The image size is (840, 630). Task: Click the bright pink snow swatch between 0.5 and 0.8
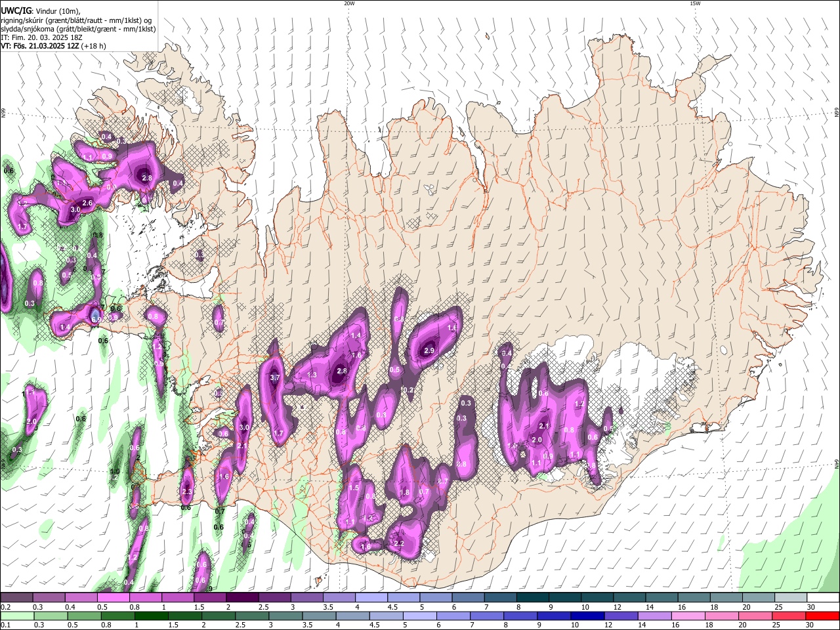tap(113, 597)
